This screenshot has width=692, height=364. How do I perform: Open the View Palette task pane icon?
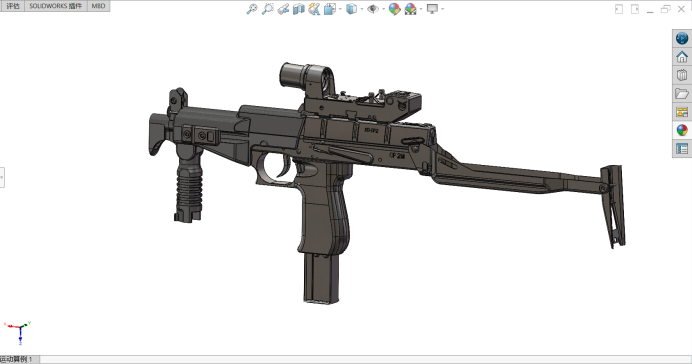682,112
